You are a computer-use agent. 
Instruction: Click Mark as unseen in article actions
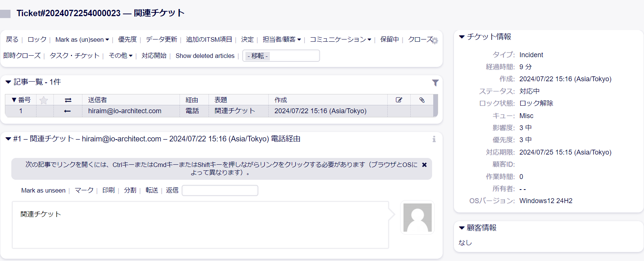click(x=43, y=190)
